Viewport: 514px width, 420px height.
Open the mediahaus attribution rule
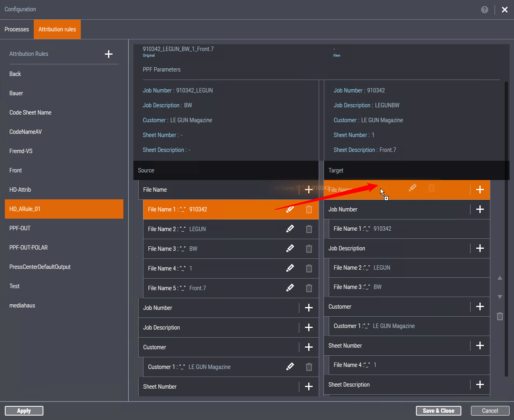pyautogui.click(x=22, y=305)
